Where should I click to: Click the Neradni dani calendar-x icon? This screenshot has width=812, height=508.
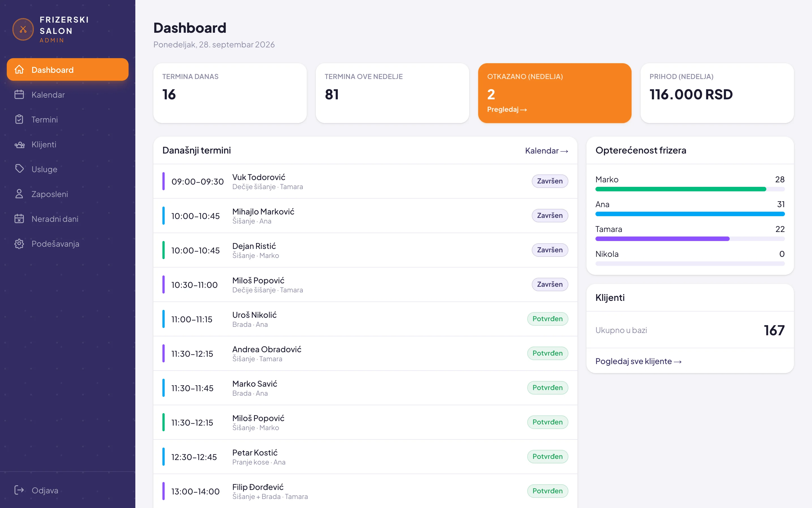[x=19, y=219]
